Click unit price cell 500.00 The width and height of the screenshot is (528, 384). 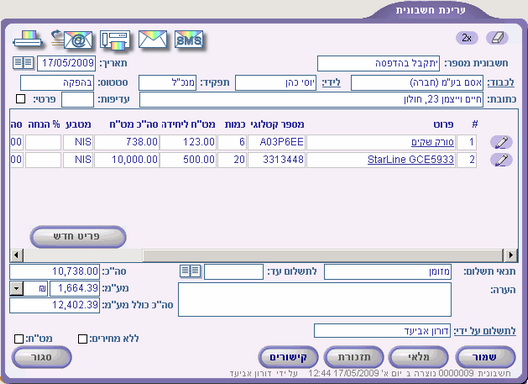[x=188, y=160]
